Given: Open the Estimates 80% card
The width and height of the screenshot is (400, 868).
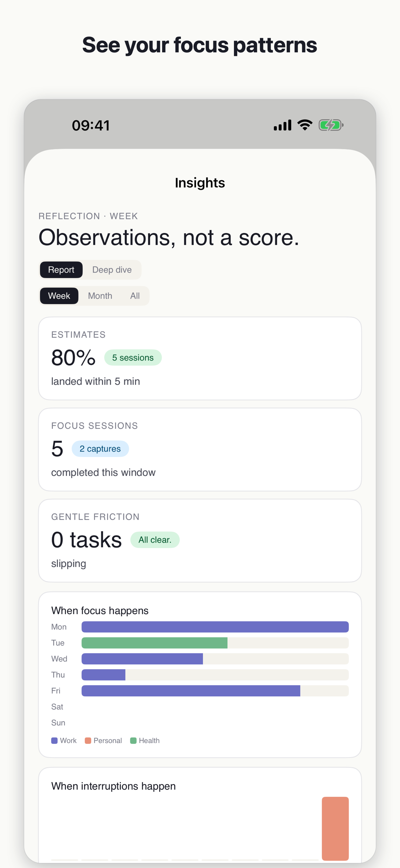Looking at the screenshot, I should click(x=200, y=358).
